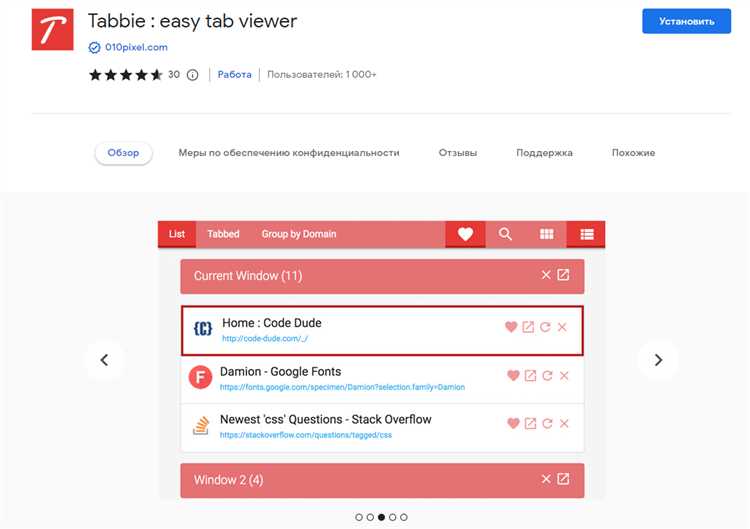Favorite the Damion - Google Fonts tab
The image size is (750, 529).
tap(513, 375)
